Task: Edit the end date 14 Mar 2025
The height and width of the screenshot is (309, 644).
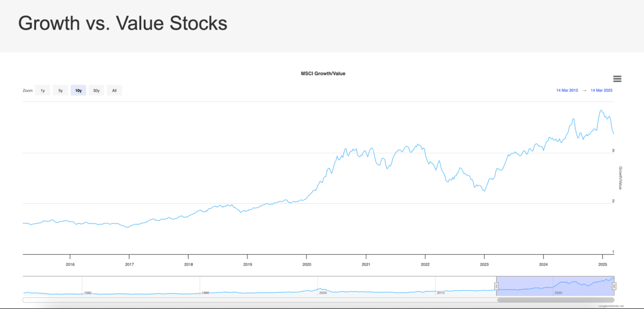Action: click(601, 91)
